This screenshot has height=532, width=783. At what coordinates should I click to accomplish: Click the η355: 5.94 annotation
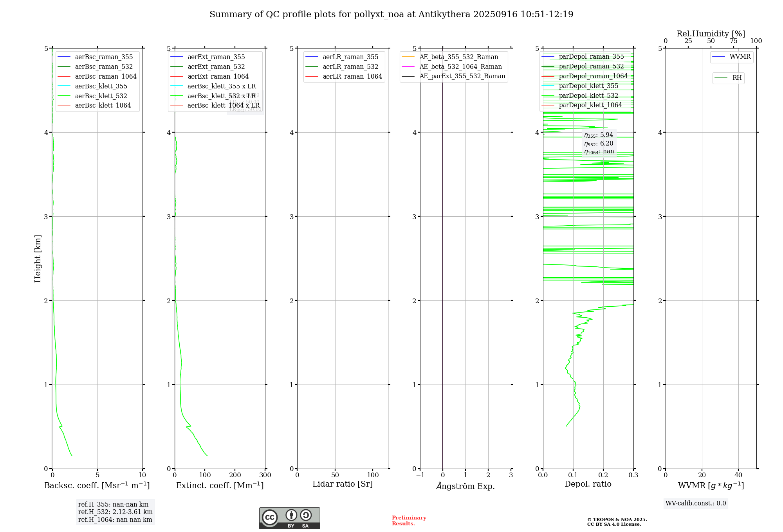click(x=599, y=135)
